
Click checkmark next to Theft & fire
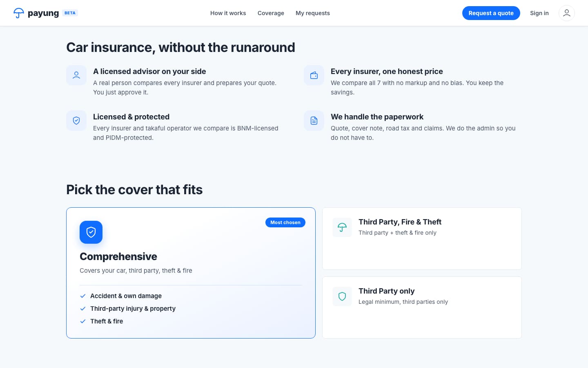[x=83, y=321]
